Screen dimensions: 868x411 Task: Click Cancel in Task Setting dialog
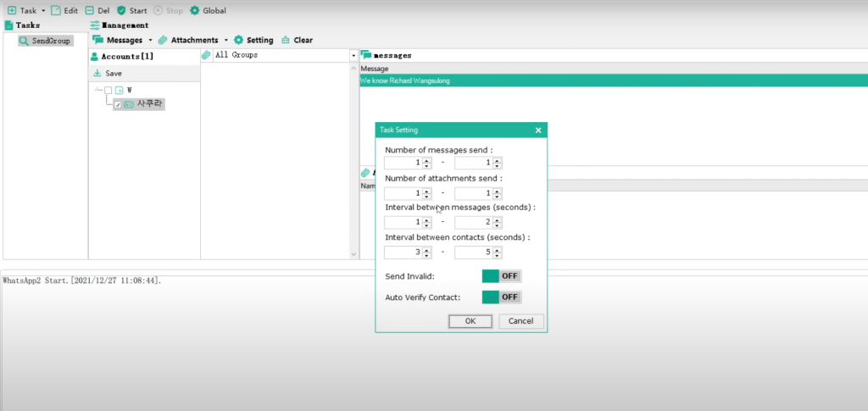pos(521,321)
